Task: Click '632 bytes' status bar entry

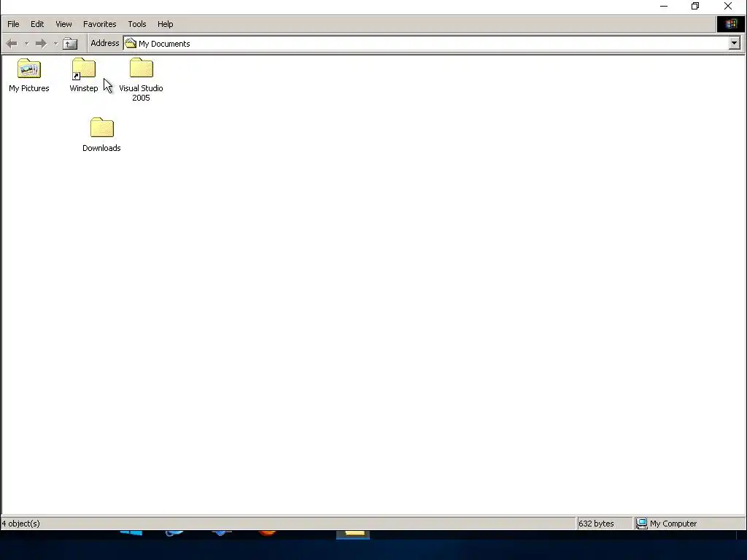Action: (x=596, y=524)
